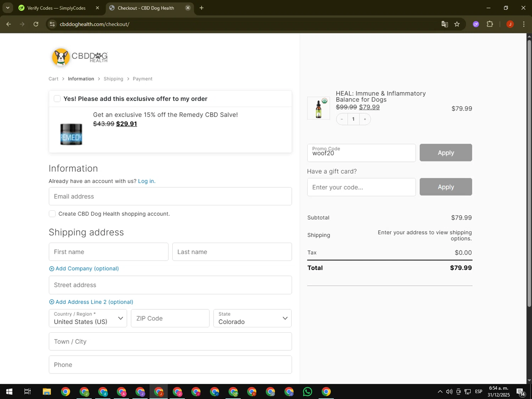Image resolution: width=532 pixels, height=399 pixels.
Task: Open File Explorer from taskbar
Action: (x=46, y=392)
